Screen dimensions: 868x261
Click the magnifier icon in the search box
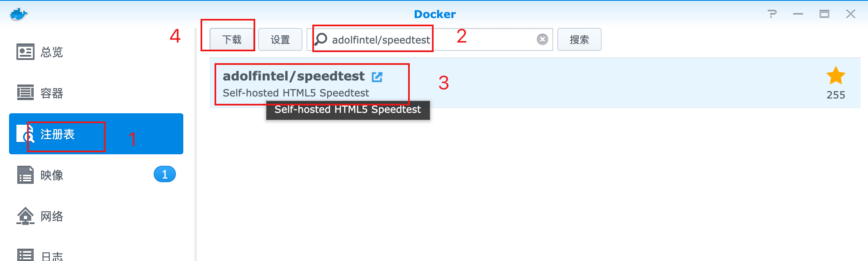tap(321, 39)
